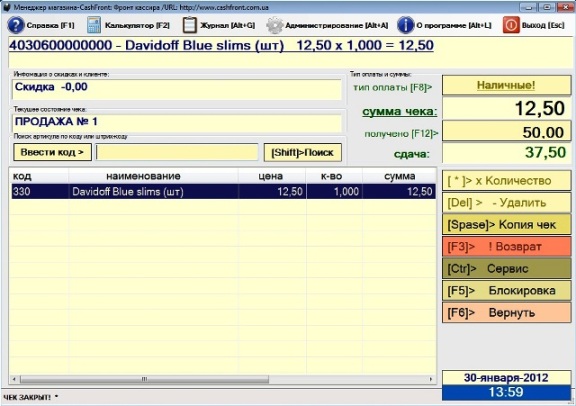The image size is (576, 406).
Task: Click the 'сдача:' label
Action: point(411,154)
